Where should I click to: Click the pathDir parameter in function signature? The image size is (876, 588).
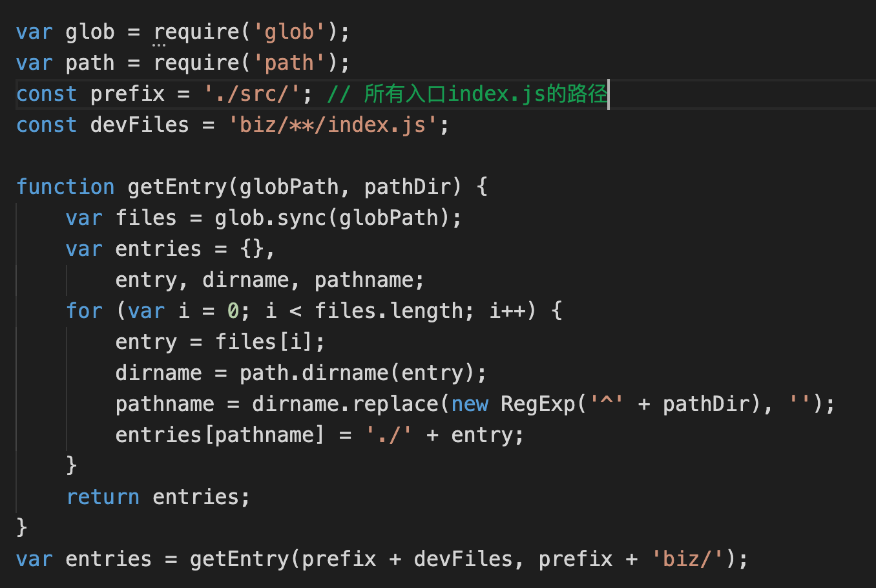point(407,187)
